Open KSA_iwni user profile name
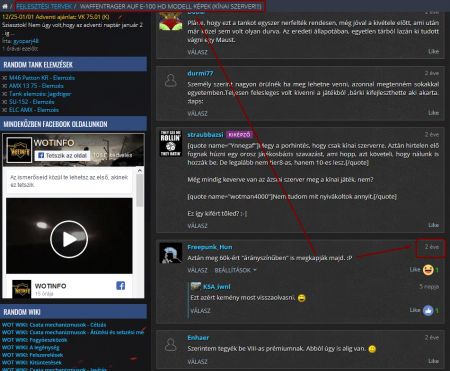Image resolution: width=450 pixels, height=371 pixels. [217, 287]
